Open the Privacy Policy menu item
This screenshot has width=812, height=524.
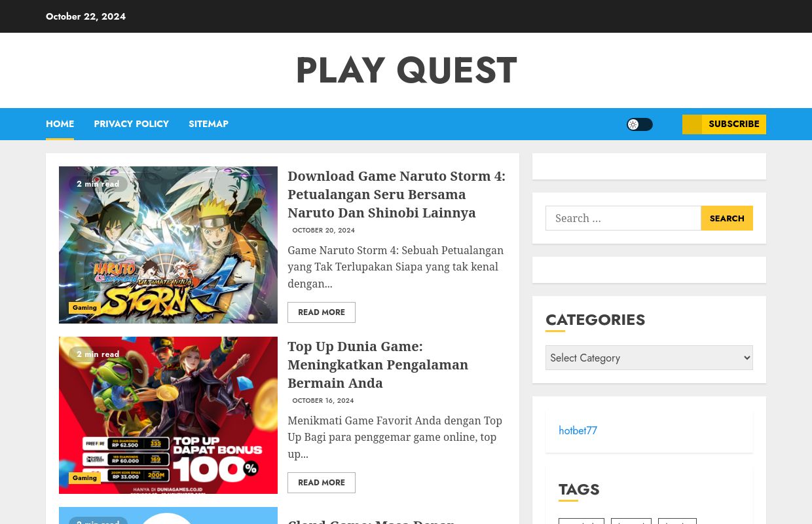click(x=131, y=124)
